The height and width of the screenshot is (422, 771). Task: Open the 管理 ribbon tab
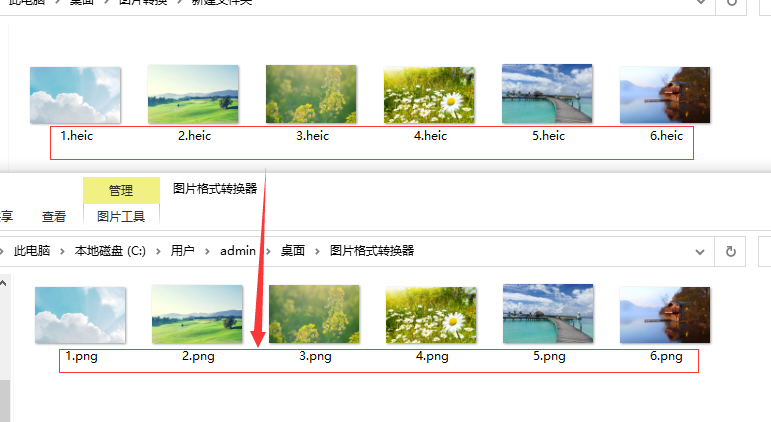[121, 190]
